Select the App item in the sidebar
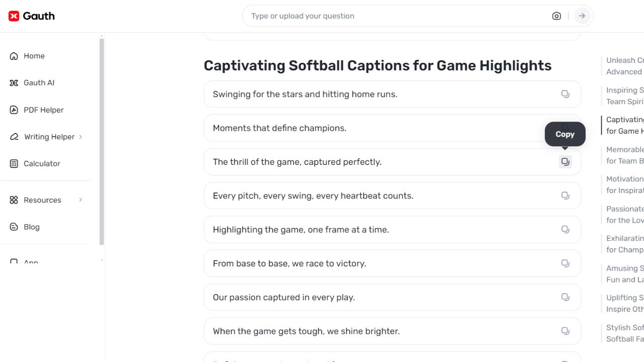Screen dimensions: 644x362 click(30, 260)
